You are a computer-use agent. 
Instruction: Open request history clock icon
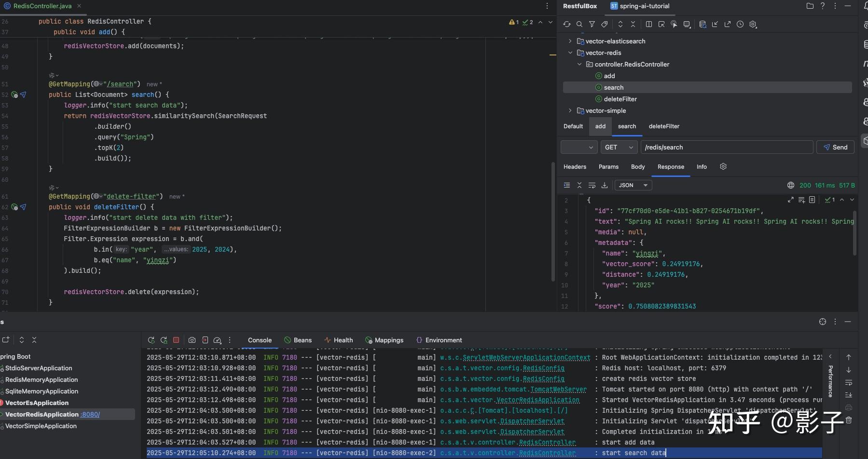(x=740, y=24)
